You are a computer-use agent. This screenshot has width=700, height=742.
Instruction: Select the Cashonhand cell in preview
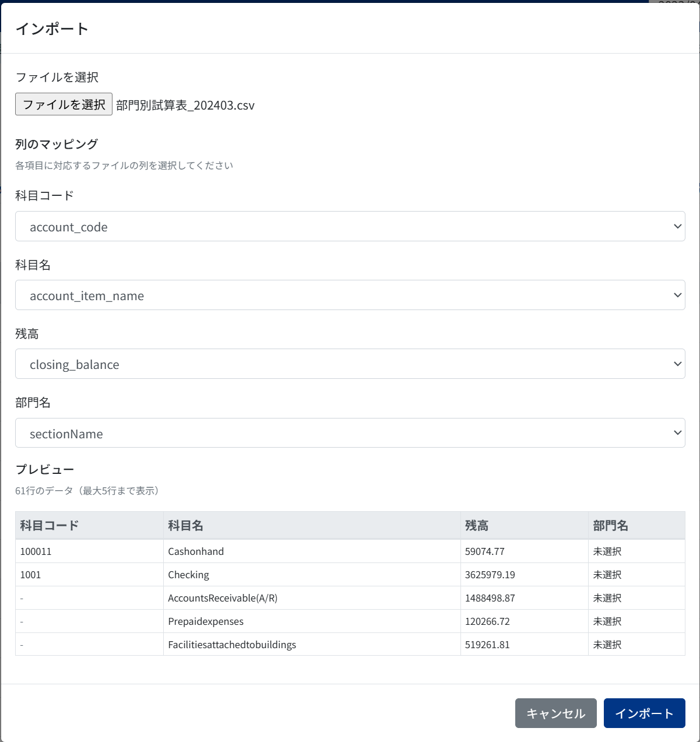pos(196,551)
